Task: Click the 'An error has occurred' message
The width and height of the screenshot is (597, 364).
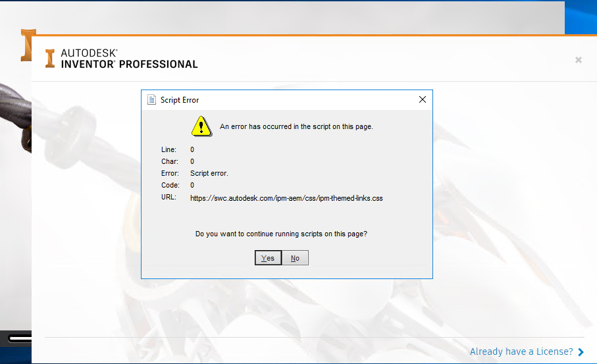Action: point(296,126)
